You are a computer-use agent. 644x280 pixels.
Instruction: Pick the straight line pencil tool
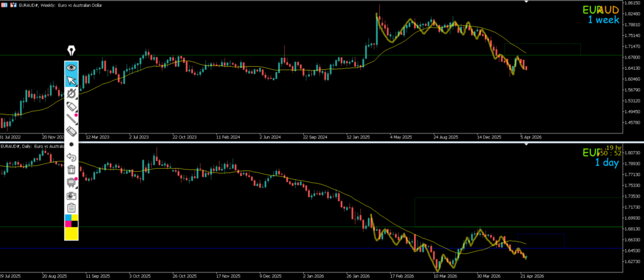click(x=71, y=119)
